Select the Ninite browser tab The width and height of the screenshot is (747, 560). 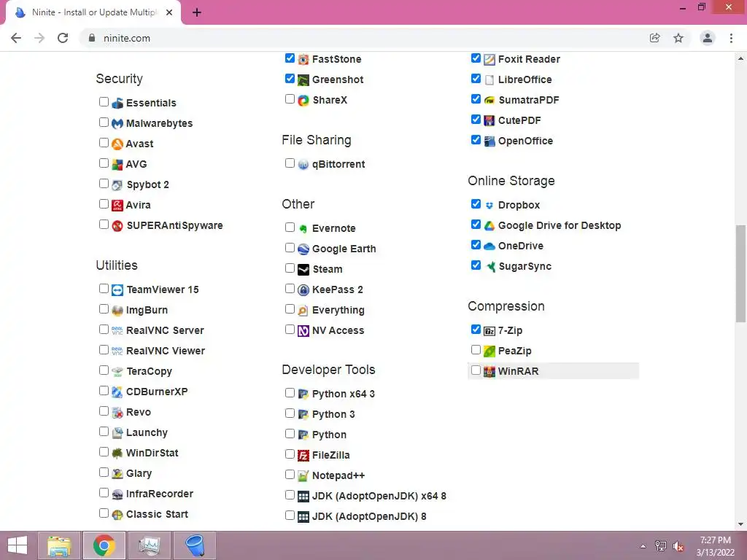94,12
